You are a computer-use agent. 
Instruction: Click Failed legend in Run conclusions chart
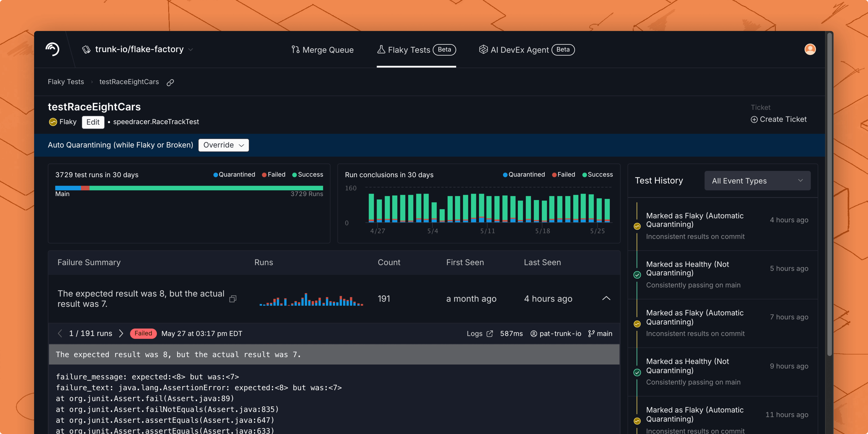tap(564, 175)
